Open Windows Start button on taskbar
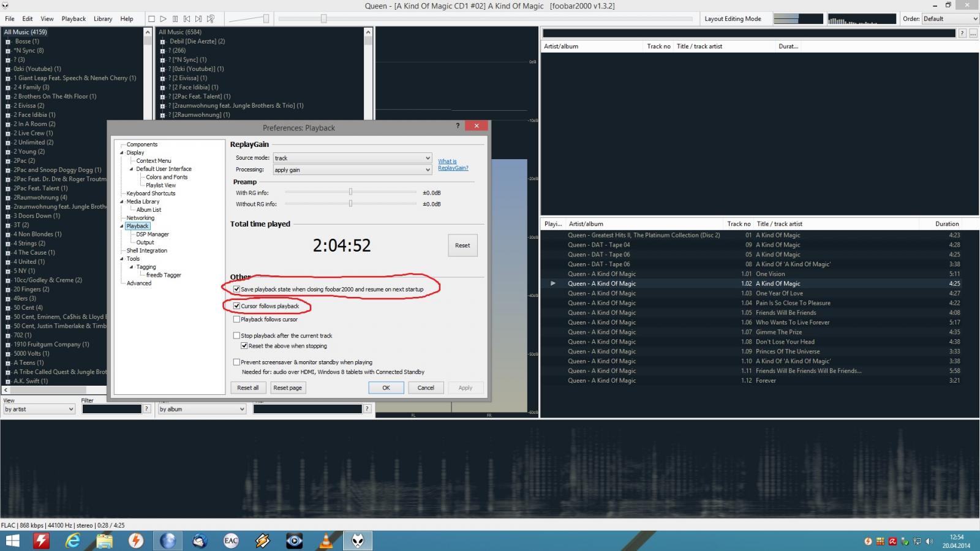The height and width of the screenshot is (551, 980). (x=12, y=541)
